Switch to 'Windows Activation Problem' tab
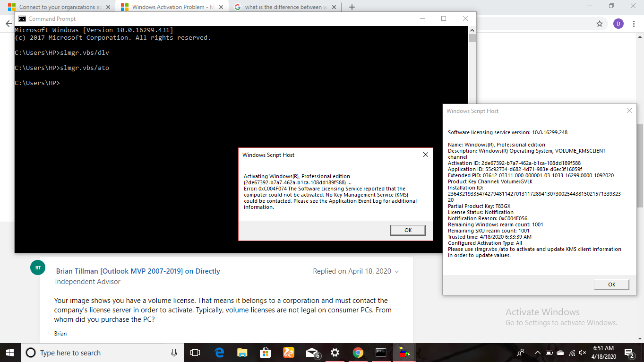Viewport: 644px width, 362px height. 172,7
